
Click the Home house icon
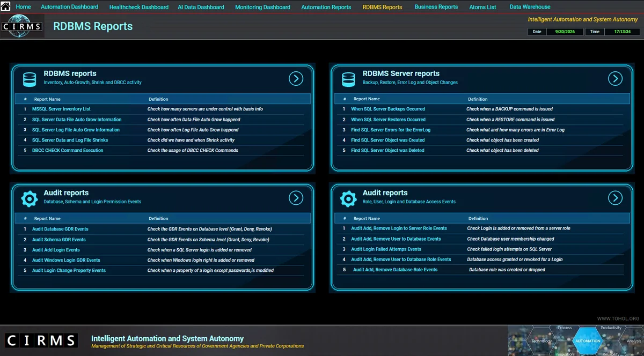[x=5, y=6]
